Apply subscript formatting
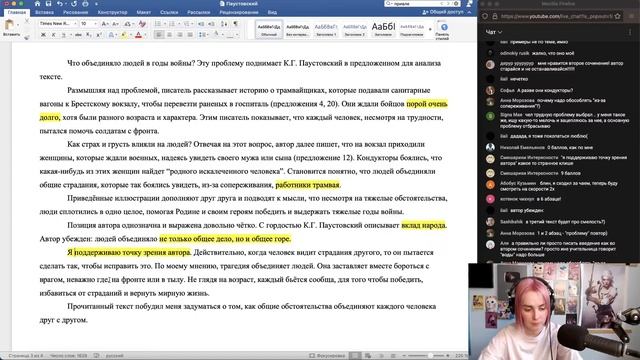640x360 pixels. [x=88, y=35]
